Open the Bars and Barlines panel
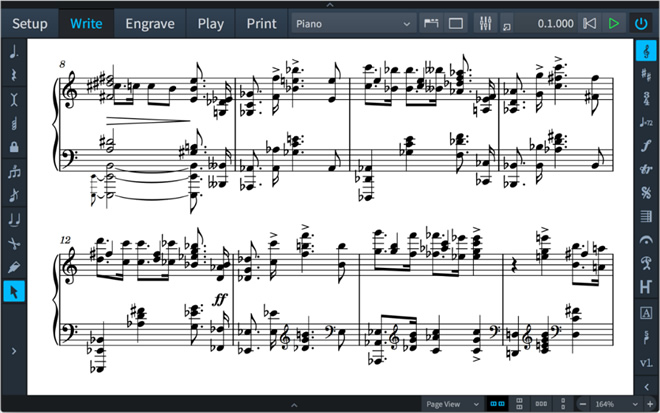The width and height of the screenshot is (660, 413). click(646, 216)
